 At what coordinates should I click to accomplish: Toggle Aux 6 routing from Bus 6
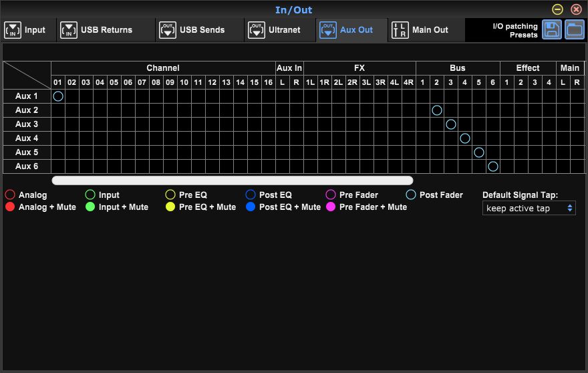(493, 166)
